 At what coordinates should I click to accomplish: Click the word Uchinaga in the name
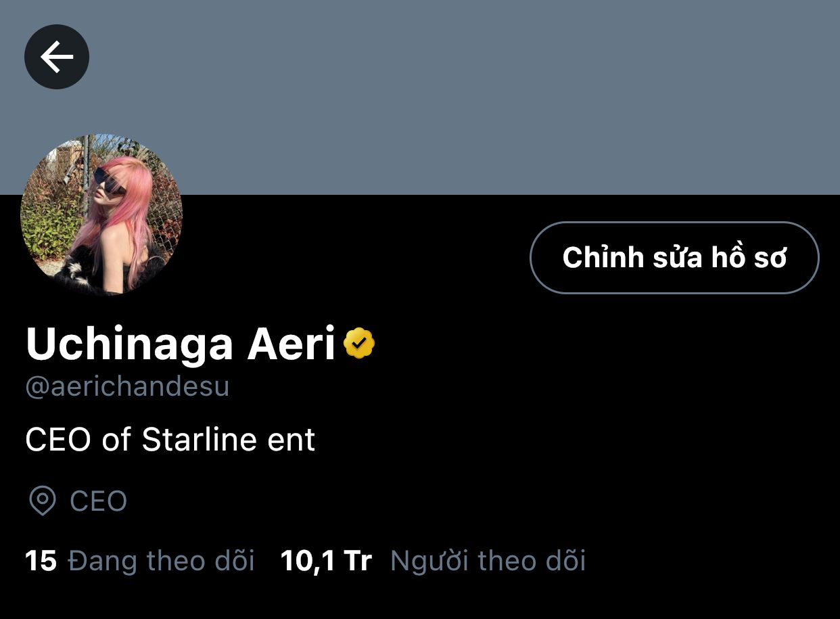point(130,345)
